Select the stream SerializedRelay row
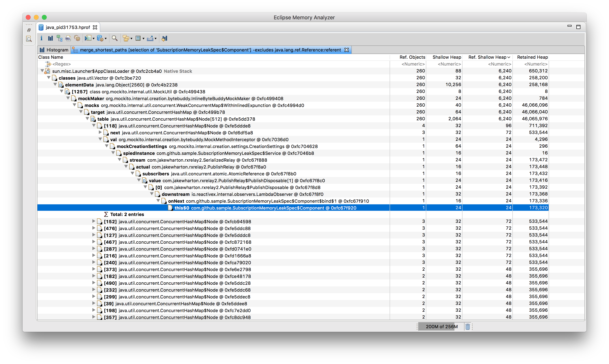Screen dimensions: 609x364 pyautogui.click(x=293, y=160)
